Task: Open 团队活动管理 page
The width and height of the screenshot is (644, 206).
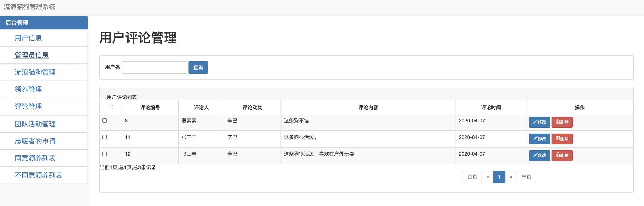Action: [35, 124]
